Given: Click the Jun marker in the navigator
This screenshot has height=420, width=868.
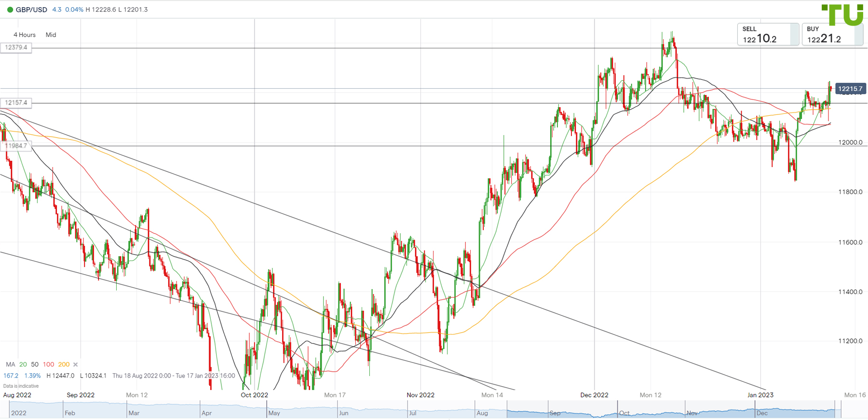Looking at the screenshot, I should coord(344,413).
